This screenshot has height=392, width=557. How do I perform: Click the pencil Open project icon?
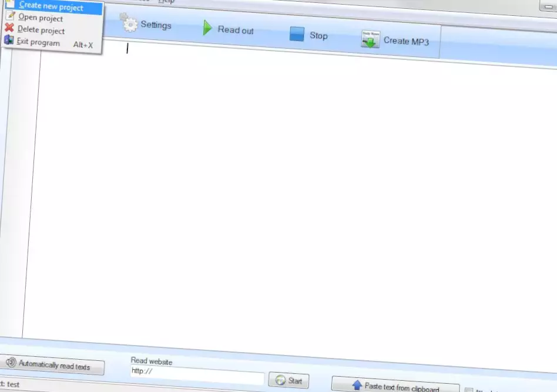10,16
